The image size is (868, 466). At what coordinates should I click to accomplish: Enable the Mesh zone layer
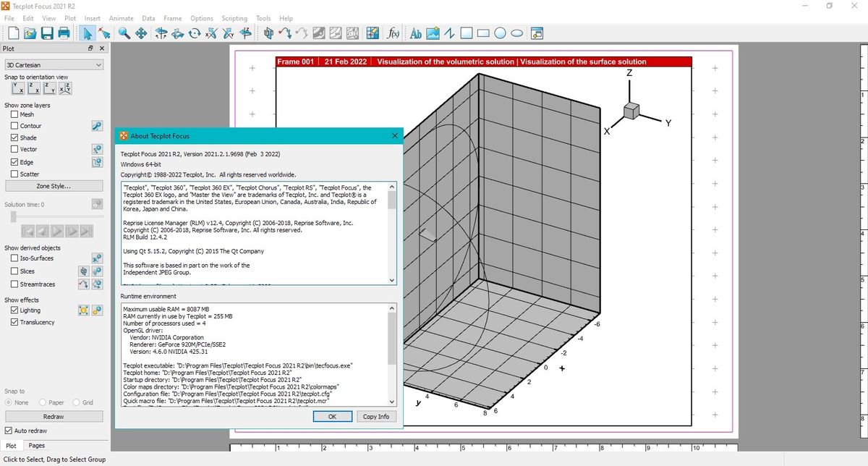pyautogui.click(x=14, y=114)
